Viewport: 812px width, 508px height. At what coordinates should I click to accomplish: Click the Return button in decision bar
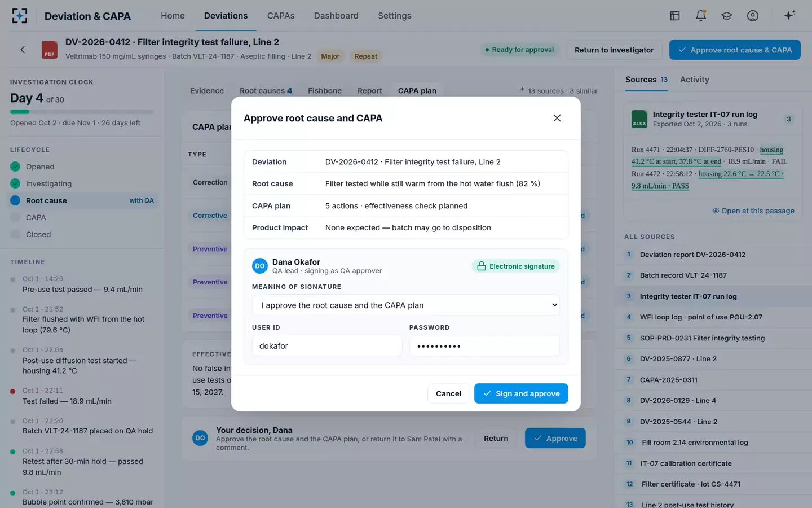[496, 438]
